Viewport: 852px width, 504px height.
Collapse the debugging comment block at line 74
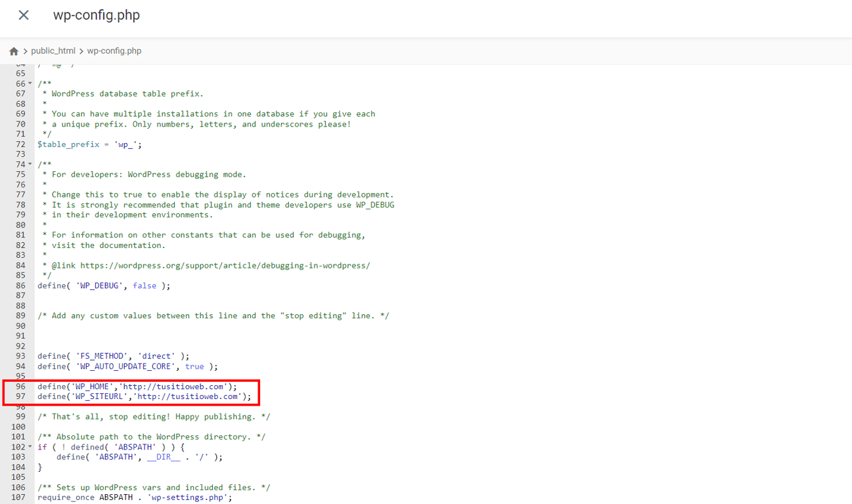pyautogui.click(x=31, y=164)
